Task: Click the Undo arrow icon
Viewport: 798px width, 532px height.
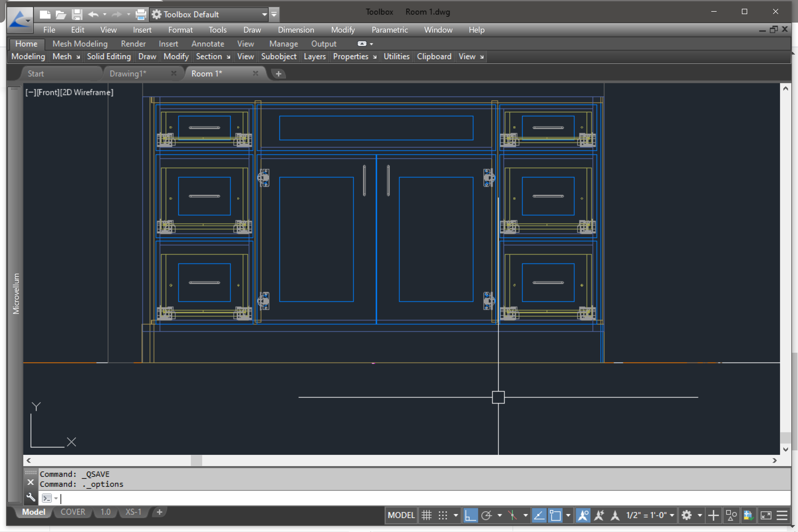Action: (93, 14)
